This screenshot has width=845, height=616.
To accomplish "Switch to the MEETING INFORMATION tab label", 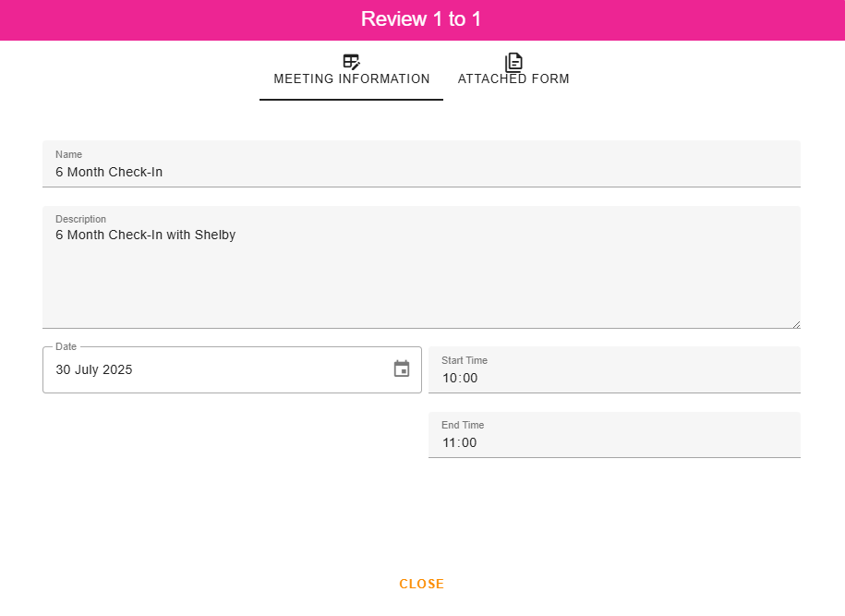I will tap(352, 79).
